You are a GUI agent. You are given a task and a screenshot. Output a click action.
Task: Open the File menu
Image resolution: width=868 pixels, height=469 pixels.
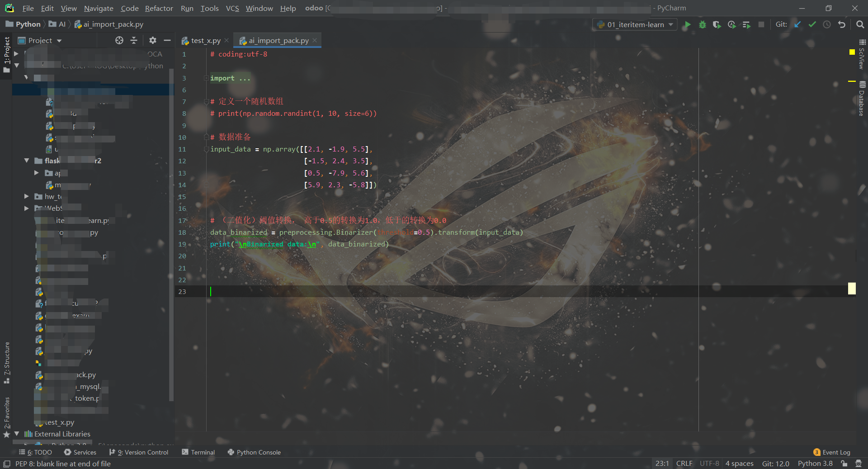(28, 8)
